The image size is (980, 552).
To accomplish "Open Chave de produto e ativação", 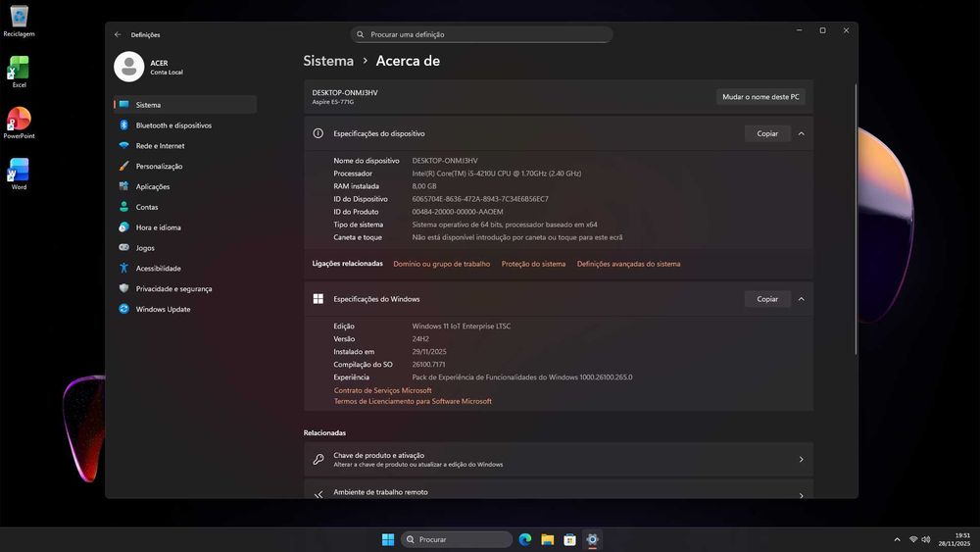I will [x=559, y=460].
